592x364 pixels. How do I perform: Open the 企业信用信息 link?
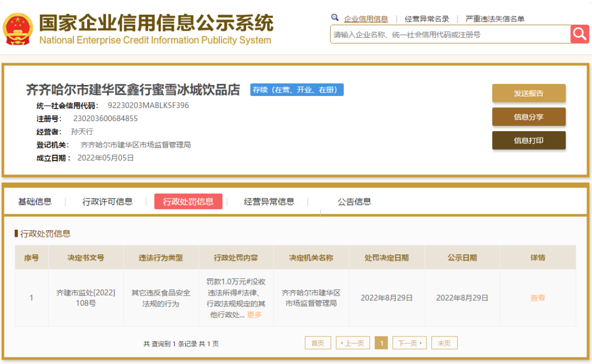(366, 18)
